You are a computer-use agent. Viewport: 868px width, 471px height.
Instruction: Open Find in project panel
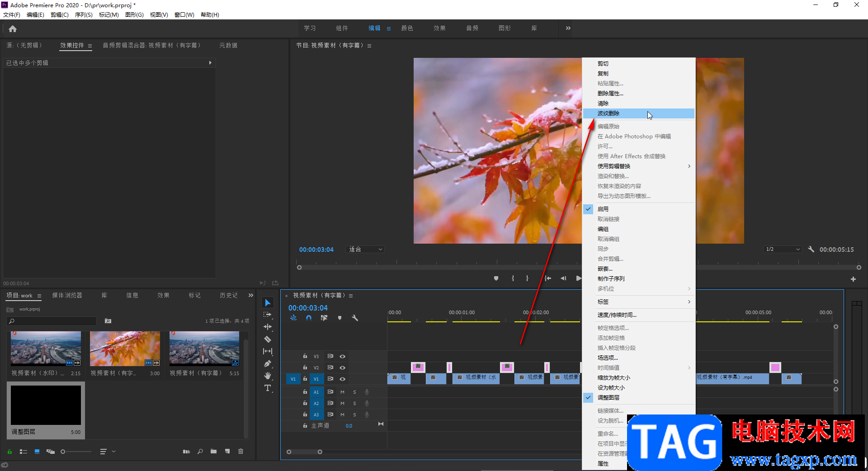click(200, 451)
